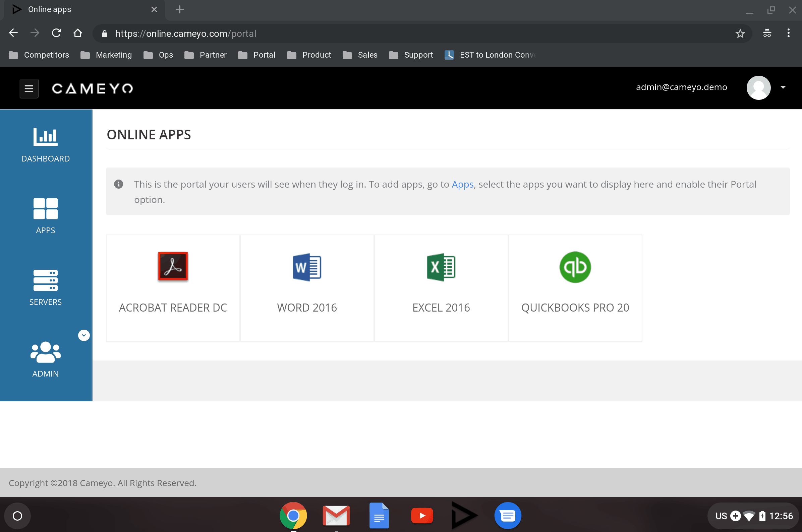The height and width of the screenshot is (532, 802).
Task: Go to browser home page
Action: tap(78, 33)
